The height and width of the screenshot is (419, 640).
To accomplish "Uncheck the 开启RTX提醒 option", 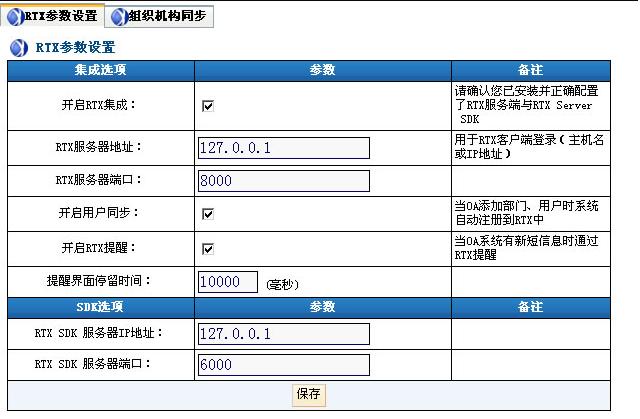I will 208,249.
